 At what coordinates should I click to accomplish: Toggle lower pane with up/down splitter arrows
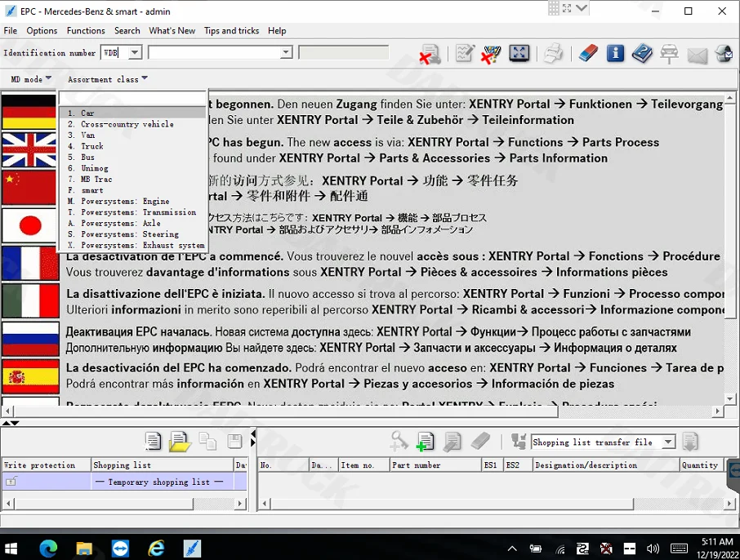point(11,423)
